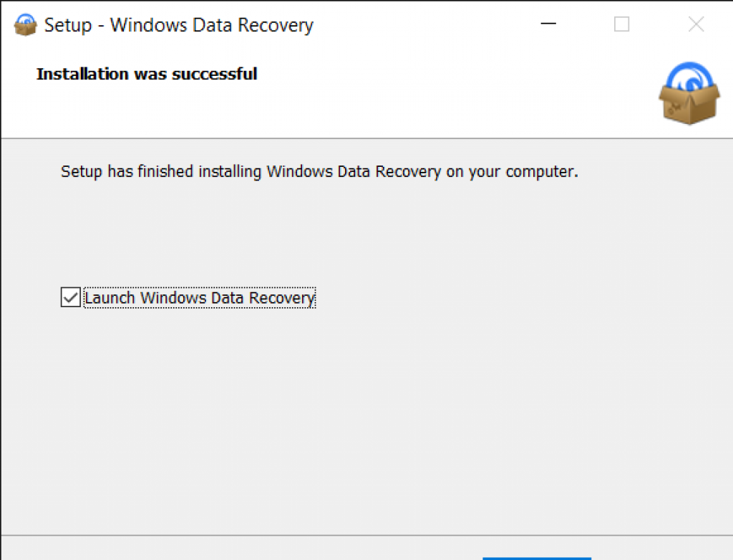Click the 'Setup has finished installing' message text
Screen dimensions: 733x560
pos(320,172)
